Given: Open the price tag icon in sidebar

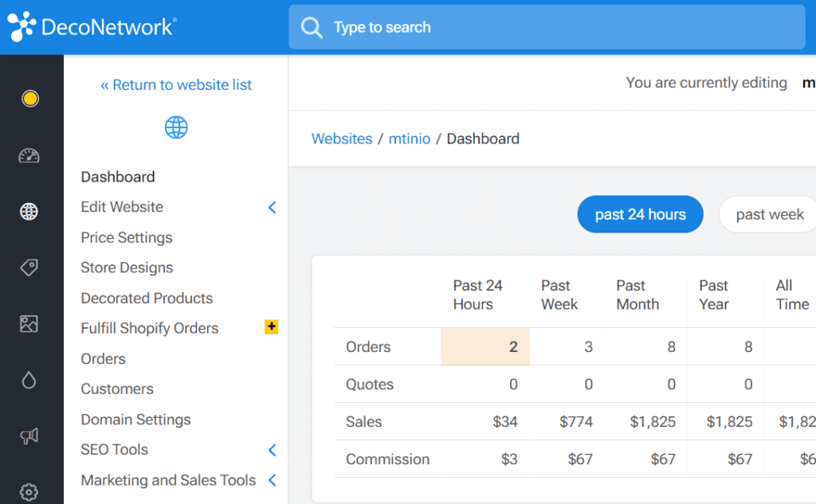Looking at the screenshot, I should click(29, 268).
